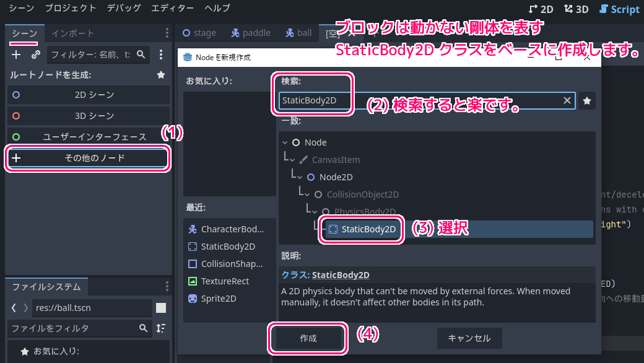Image resolution: width=644 pixels, height=363 pixels.
Task: Toggle favorite root node star
Action: coord(161,75)
